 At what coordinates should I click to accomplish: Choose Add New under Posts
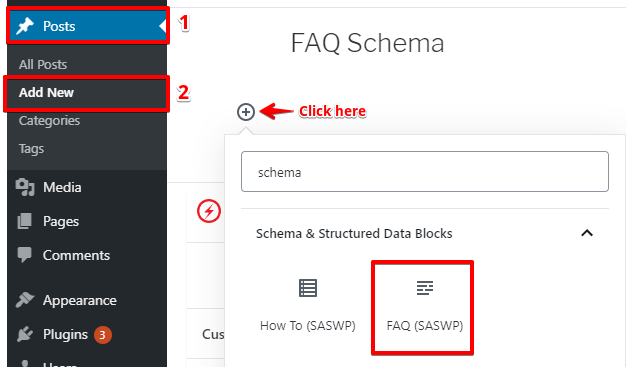pos(46,93)
